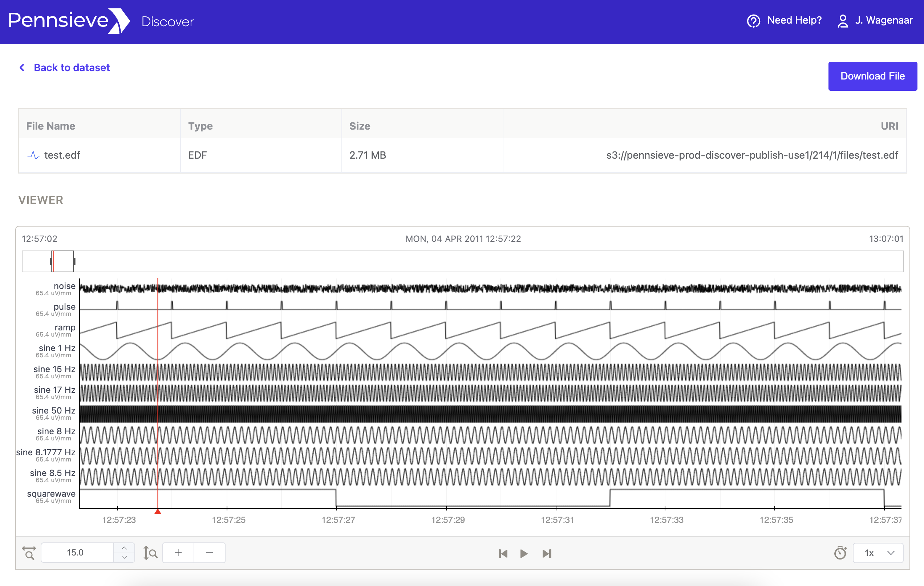Open the 1x playback speed dropdown
924x586 pixels.
878,553
